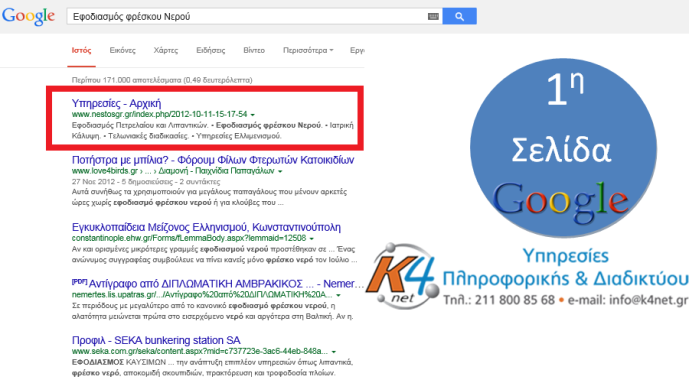The width and height of the screenshot is (689, 383).
Task: Open the on-screen keyboard icon
Action: point(433,17)
